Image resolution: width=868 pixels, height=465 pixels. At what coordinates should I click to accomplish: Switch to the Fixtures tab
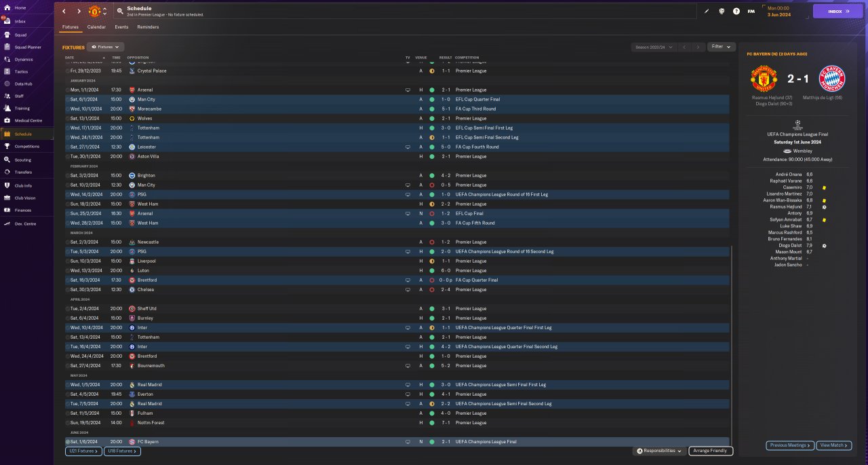coord(71,27)
